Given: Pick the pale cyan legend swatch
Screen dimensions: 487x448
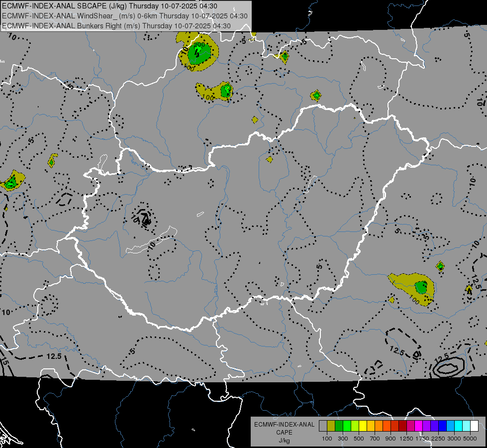Looking at the screenshot, I should [467, 426].
